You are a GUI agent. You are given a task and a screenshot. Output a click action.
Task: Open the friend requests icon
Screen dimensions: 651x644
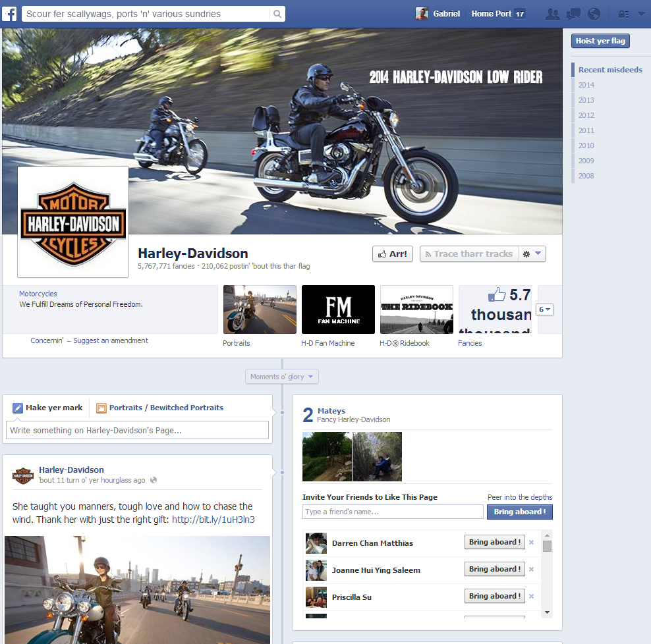pyautogui.click(x=552, y=14)
